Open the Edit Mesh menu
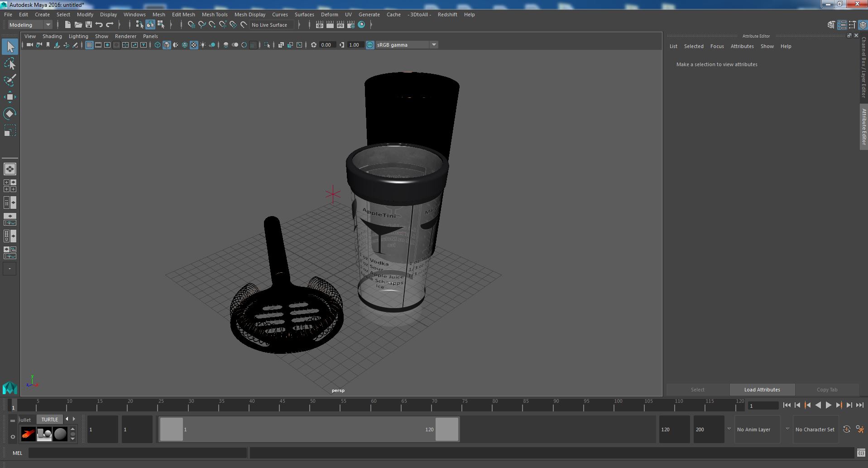This screenshot has height=468, width=868. 183,14
